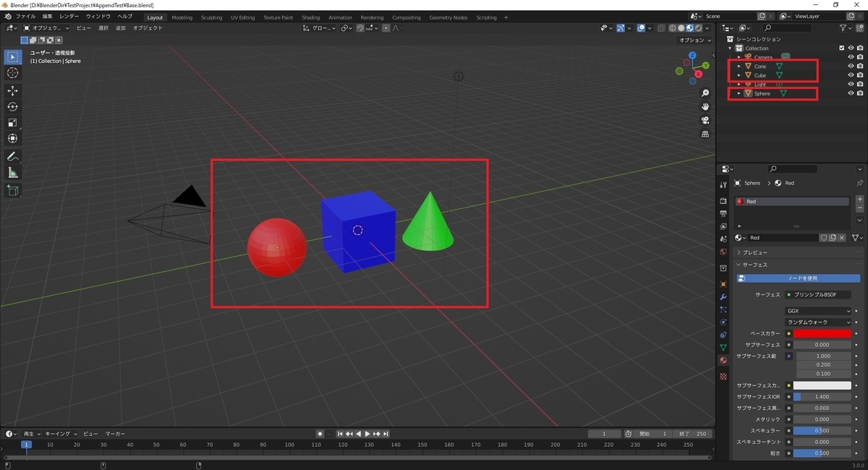Collapse the Collection in the outliner
The height and width of the screenshot is (470, 868).
click(731, 48)
